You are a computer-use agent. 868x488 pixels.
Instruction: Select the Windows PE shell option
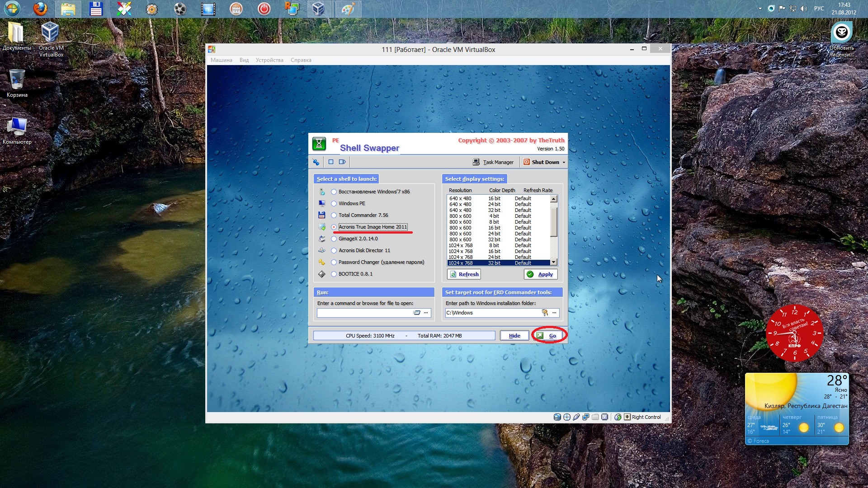[x=334, y=204]
